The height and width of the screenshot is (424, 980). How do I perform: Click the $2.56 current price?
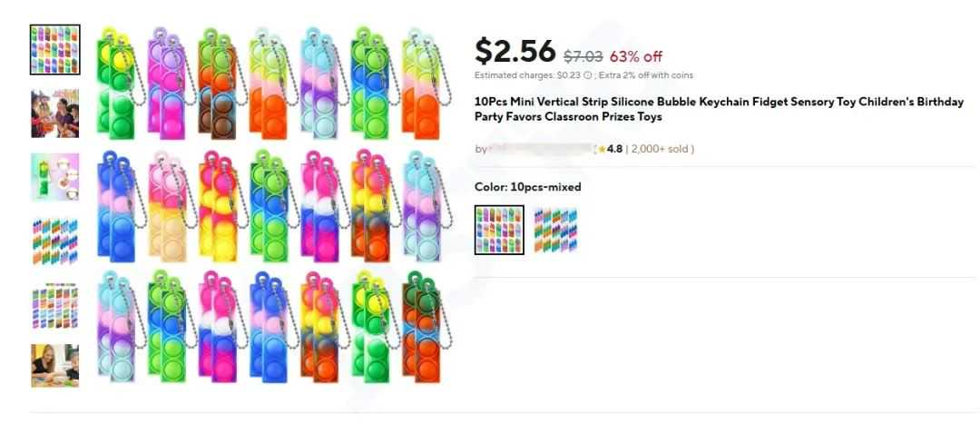[515, 51]
